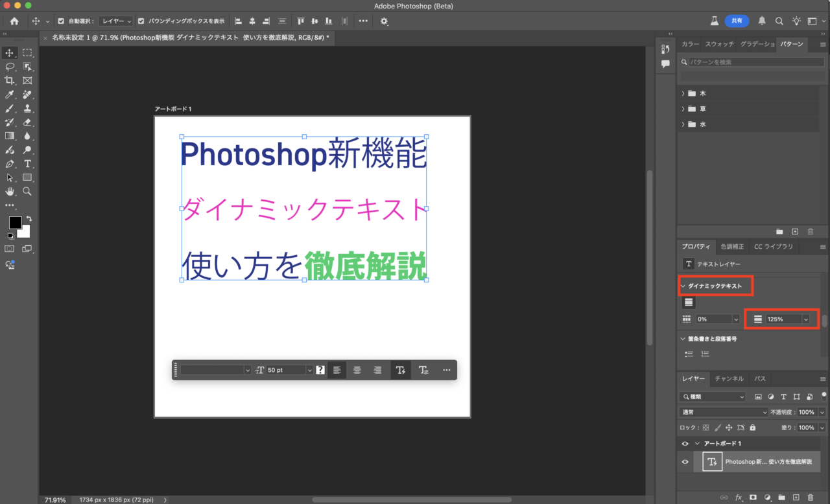Open the options bar gear settings

click(x=385, y=21)
